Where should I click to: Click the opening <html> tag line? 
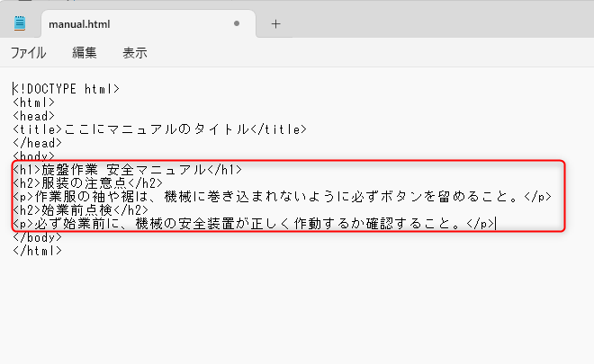(33, 102)
